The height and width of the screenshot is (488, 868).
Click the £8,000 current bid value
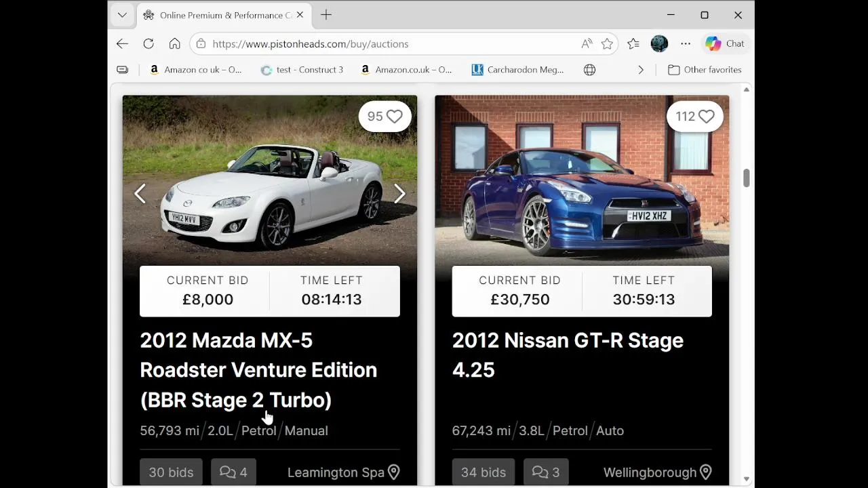pos(208,300)
